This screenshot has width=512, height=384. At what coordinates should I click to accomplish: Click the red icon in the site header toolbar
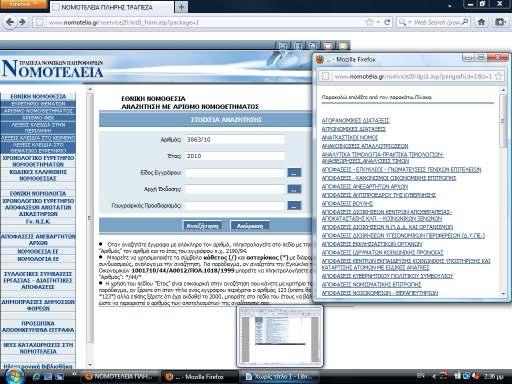[x=328, y=45]
